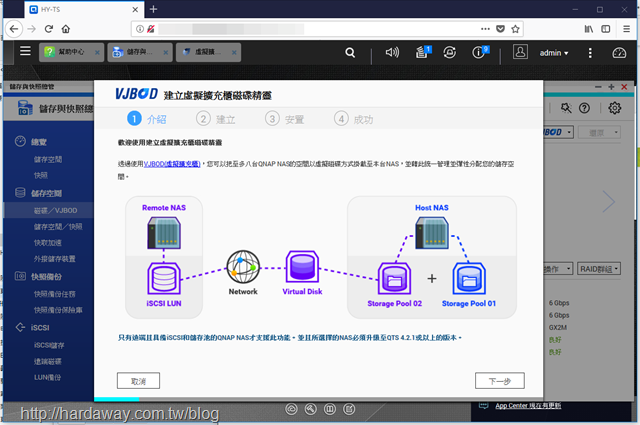Click the user profile avatar icon
640x425 pixels.
[x=520, y=52]
